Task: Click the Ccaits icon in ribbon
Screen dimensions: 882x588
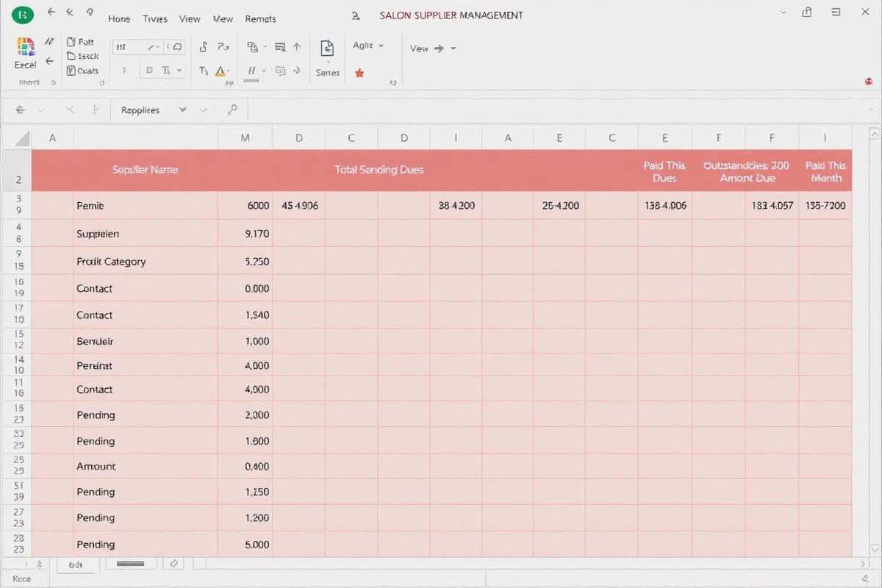Action: (x=71, y=71)
